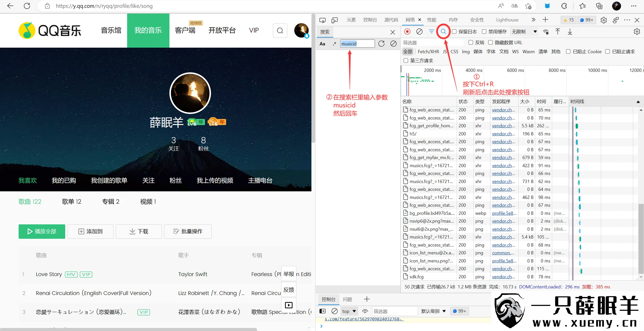This screenshot has height=331, width=644.
Task: Open the 音乐馆 navigation link
Action: (111, 30)
